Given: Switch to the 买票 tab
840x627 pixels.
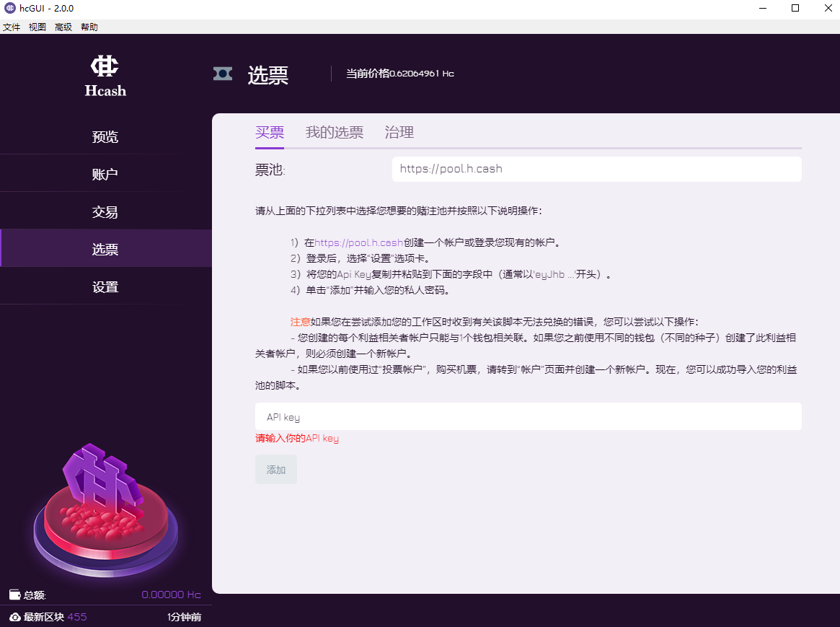Looking at the screenshot, I should tap(270, 132).
